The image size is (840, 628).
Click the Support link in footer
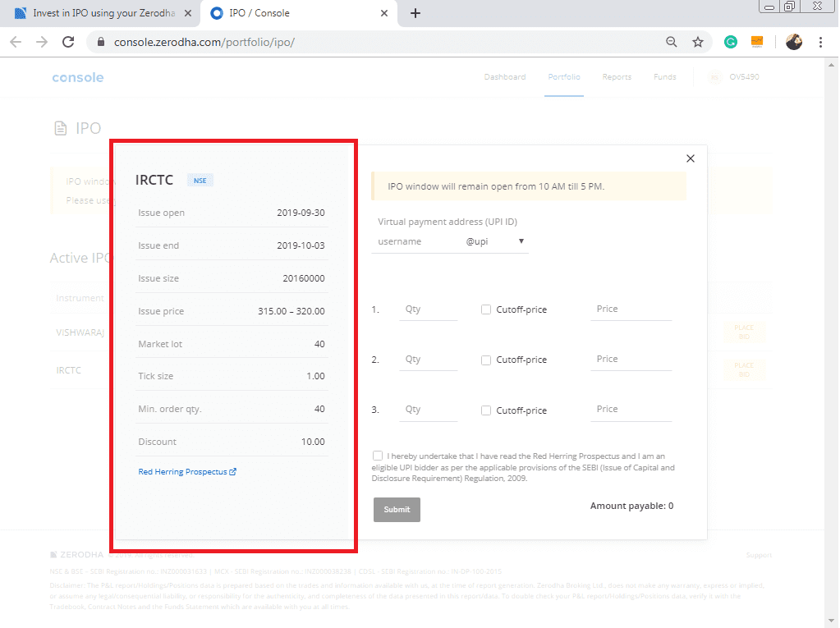click(759, 555)
